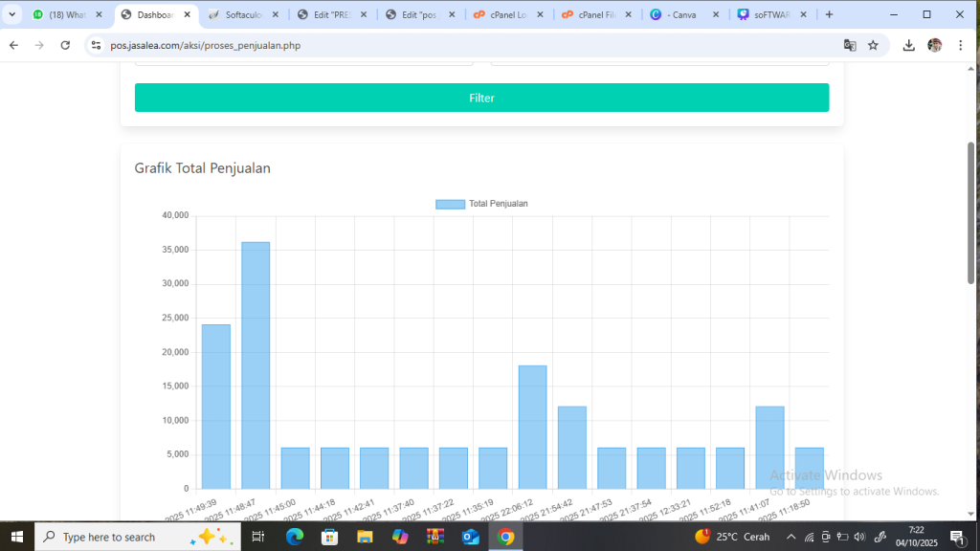Click the browser back arrow
Screen dimensions: 980x551
(x=14, y=45)
